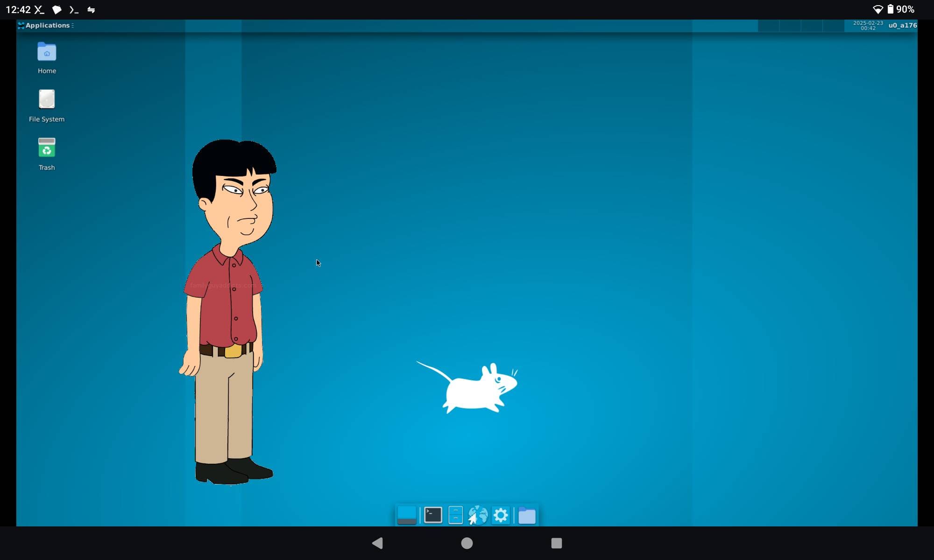Click the panel clock showing 2025-02-23
Viewport: 934px width, 560px height.
tap(868, 25)
